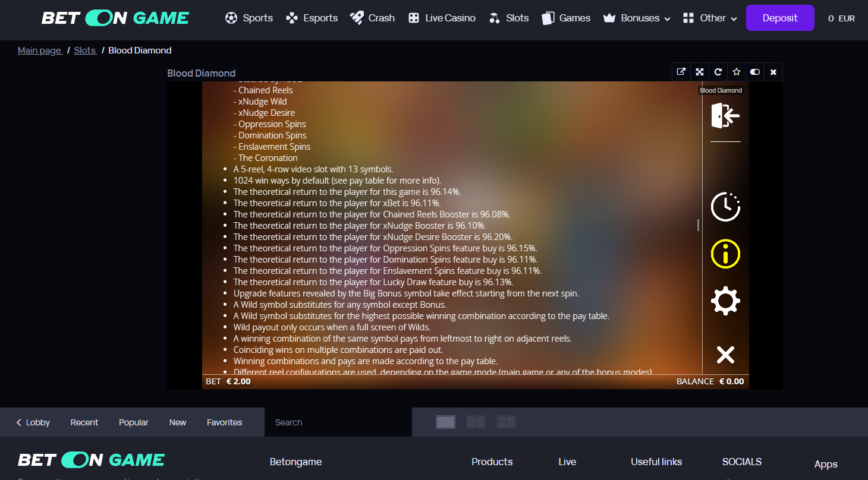View the 0 EUR balance
868x480 pixels.
pyautogui.click(x=841, y=18)
